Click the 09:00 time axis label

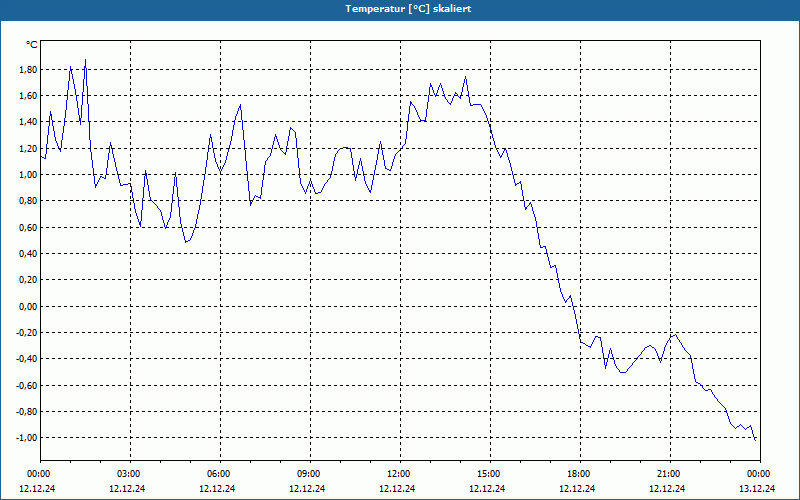(311, 474)
